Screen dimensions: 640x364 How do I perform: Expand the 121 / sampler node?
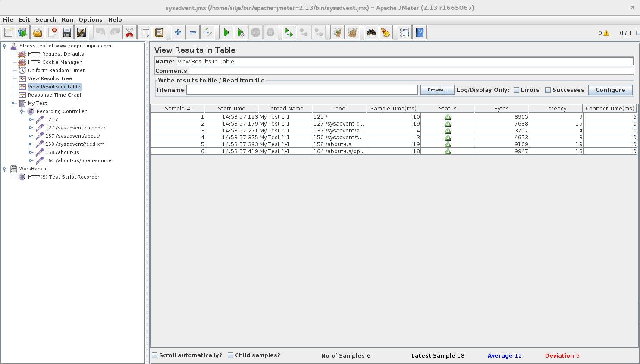click(x=31, y=120)
